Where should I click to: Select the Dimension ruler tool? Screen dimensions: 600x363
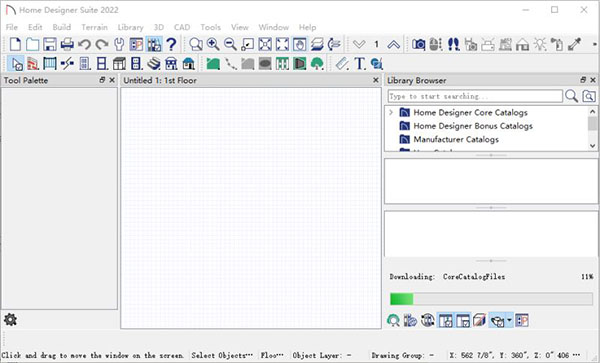coord(342,63)
